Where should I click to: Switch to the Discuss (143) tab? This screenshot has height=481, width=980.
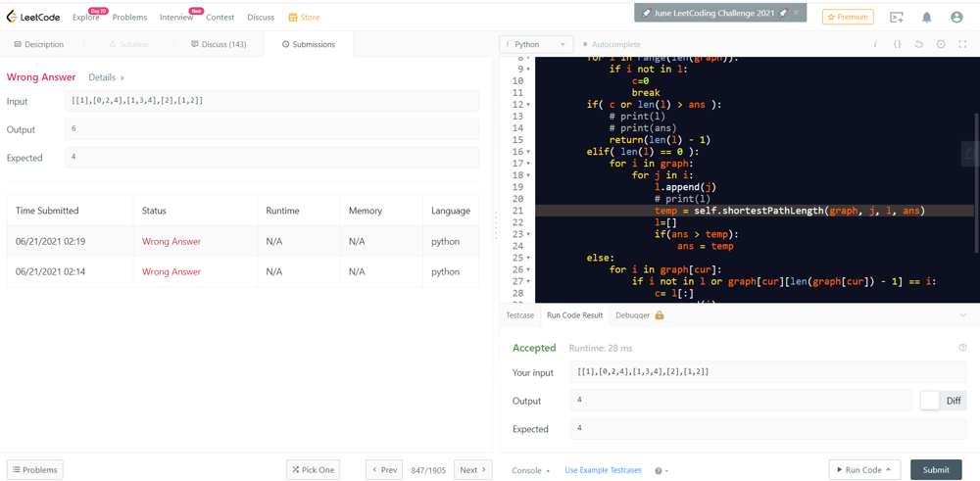coord(219,44)
